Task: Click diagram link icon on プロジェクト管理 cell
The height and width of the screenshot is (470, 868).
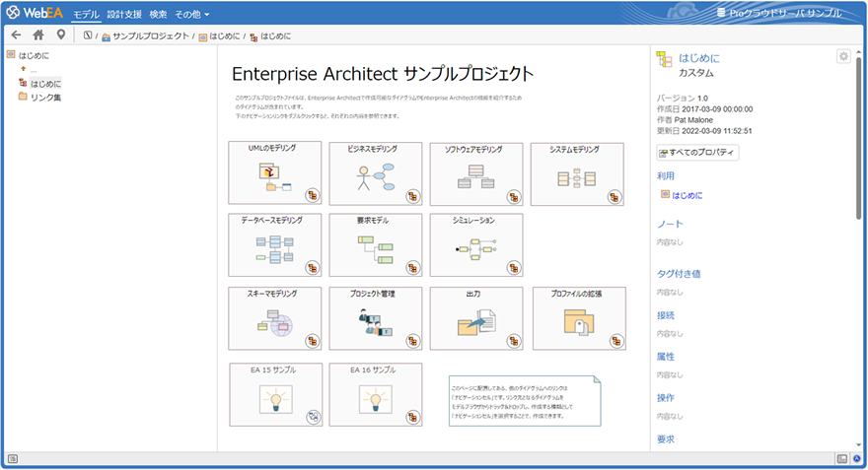Action: pyautogui.click(x=412, y=341)
